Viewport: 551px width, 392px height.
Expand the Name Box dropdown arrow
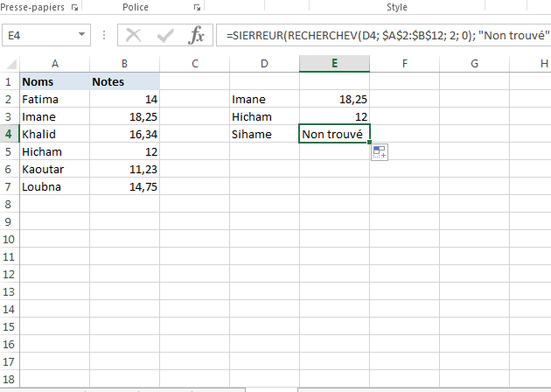[x=81, y=36]
